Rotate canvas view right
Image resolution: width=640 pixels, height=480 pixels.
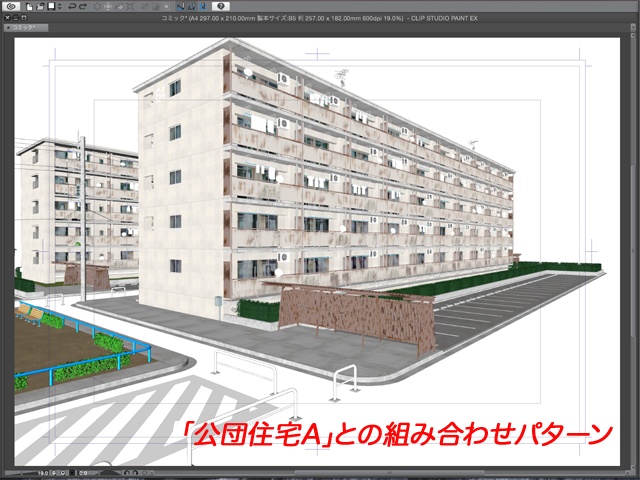click(x=136, y=473)
